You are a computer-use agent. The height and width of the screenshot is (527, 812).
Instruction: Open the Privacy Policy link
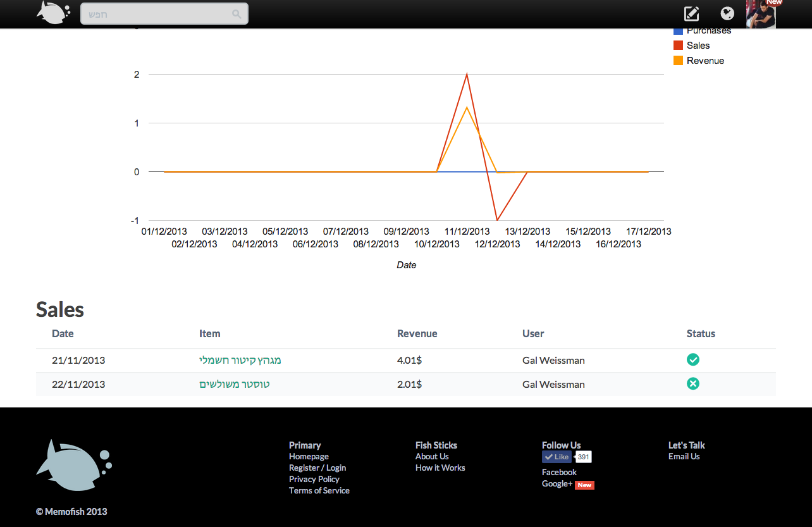pyautogui.click(x=314, y=480)
